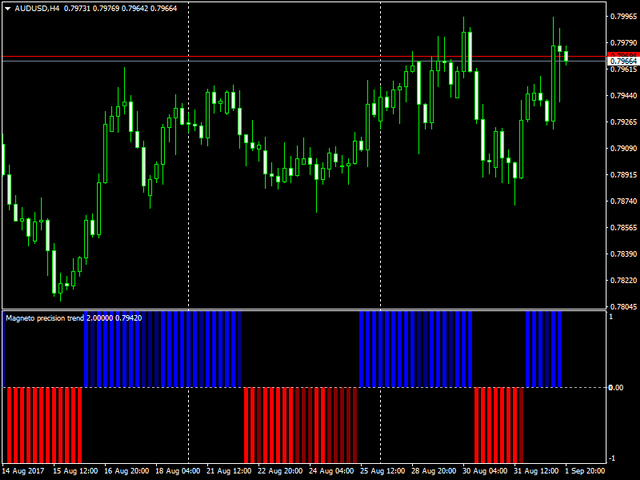Click the 24 Aug 04:00 time label
This screenshot has height=480, width=640.
pyautogui.click(x=331, y=471)
